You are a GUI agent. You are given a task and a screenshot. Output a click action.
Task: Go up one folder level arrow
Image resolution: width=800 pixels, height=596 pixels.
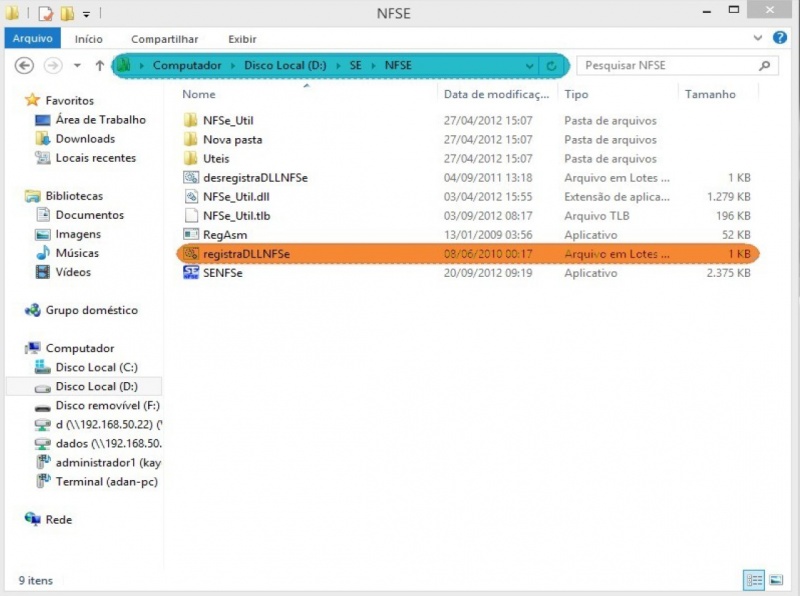[x=99, y=66]
